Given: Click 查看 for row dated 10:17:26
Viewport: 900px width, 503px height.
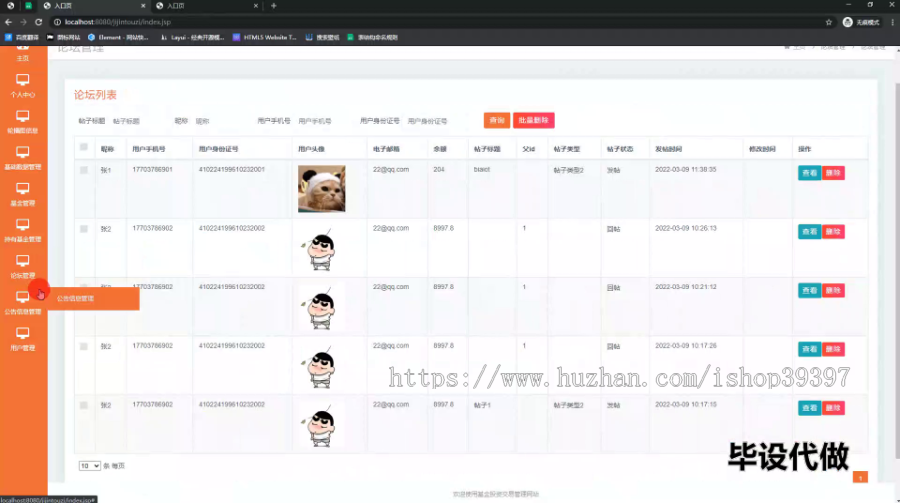Looking at the screenshot, I should coord(809,349).
